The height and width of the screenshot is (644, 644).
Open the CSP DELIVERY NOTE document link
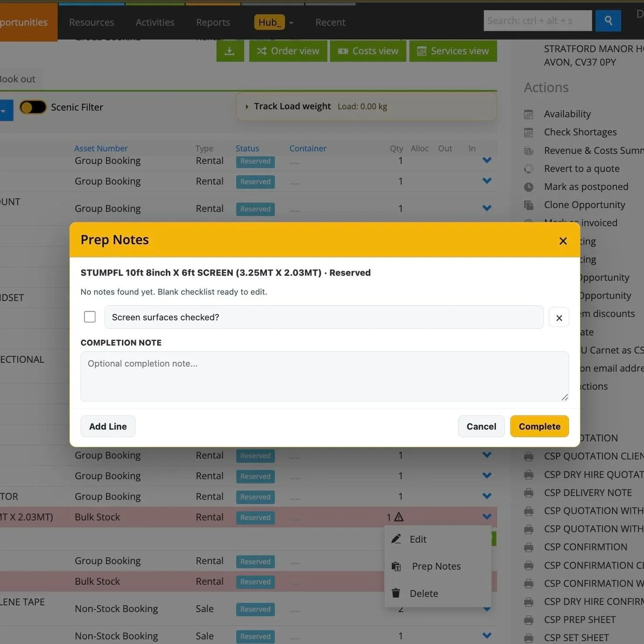tap(588, 493)
